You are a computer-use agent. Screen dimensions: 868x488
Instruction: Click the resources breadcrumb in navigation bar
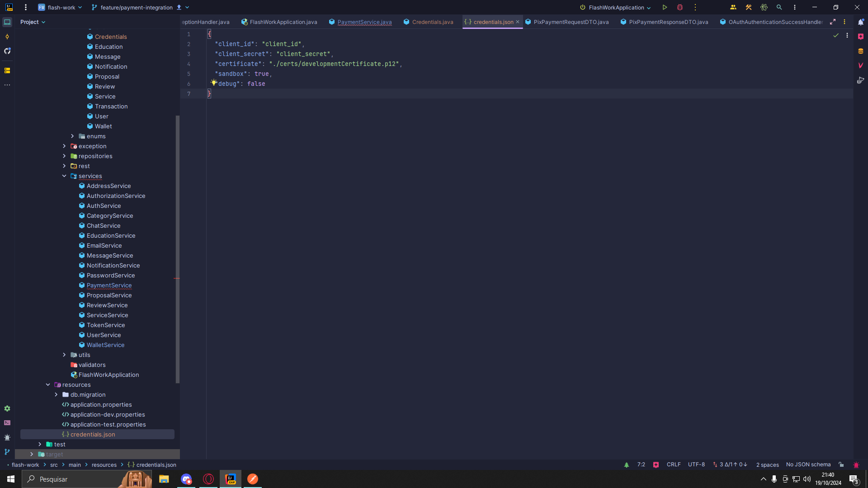point(104,465)
